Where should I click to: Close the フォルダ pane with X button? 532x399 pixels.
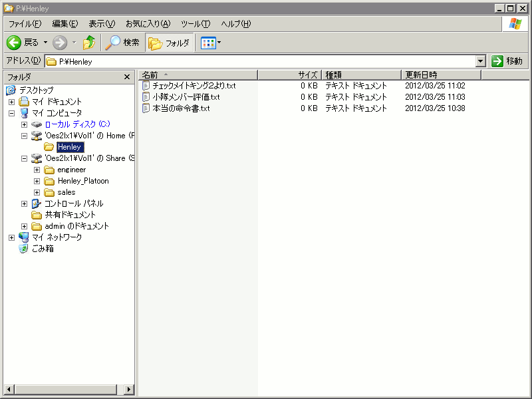pos(127,77)
